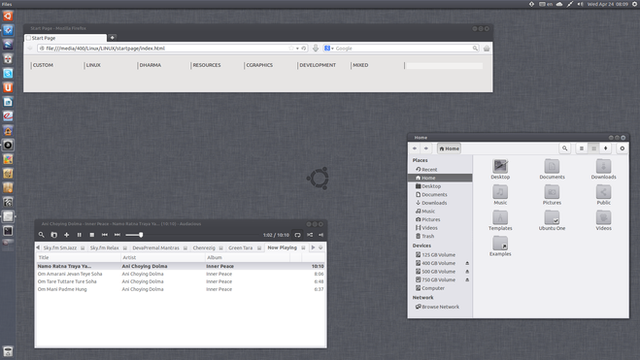This screenshot has width=640, height=360.
Task: Open a new Firefox tab
Action: 112,38
